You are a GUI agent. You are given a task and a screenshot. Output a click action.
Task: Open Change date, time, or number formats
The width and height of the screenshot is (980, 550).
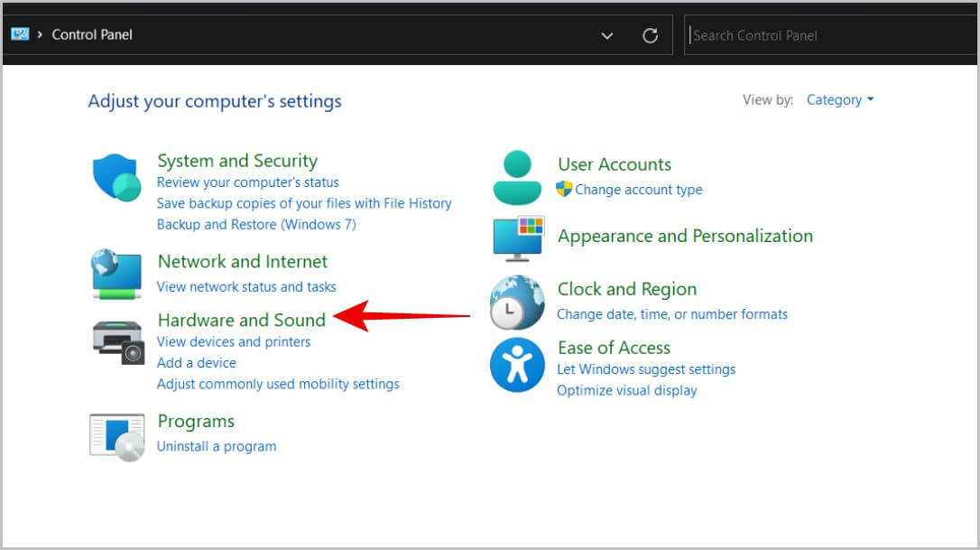click(672, 314)
